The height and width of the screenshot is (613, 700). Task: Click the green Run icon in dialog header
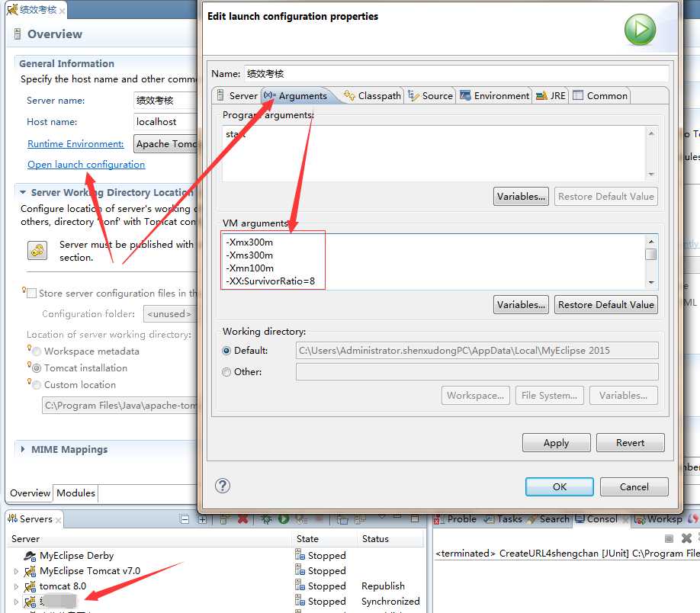coord(640,30)
